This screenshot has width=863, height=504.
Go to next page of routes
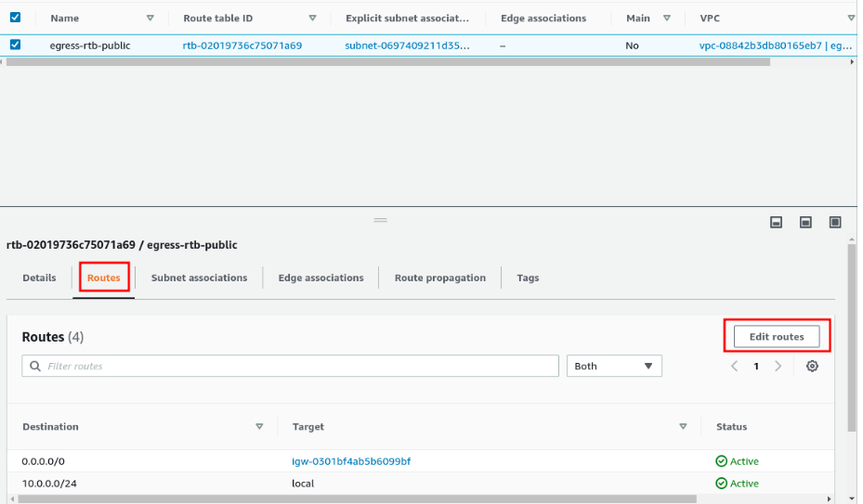778,366
